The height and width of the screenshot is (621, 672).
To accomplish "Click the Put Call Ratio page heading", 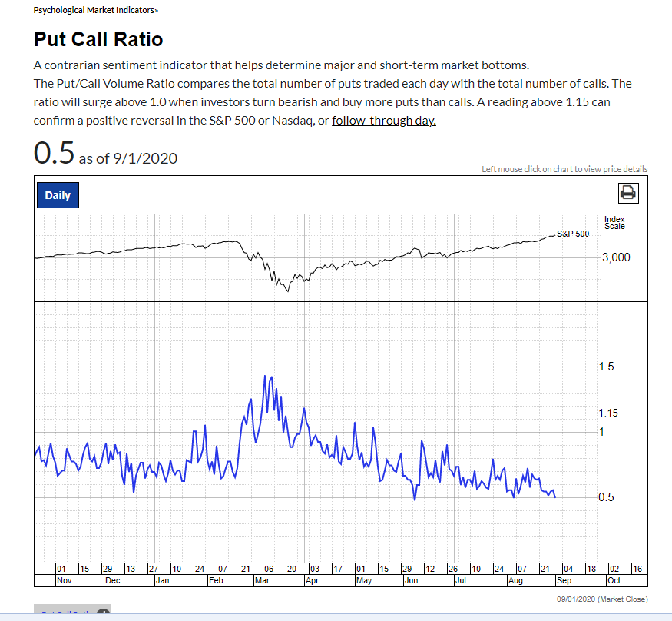I will (98, 39).
